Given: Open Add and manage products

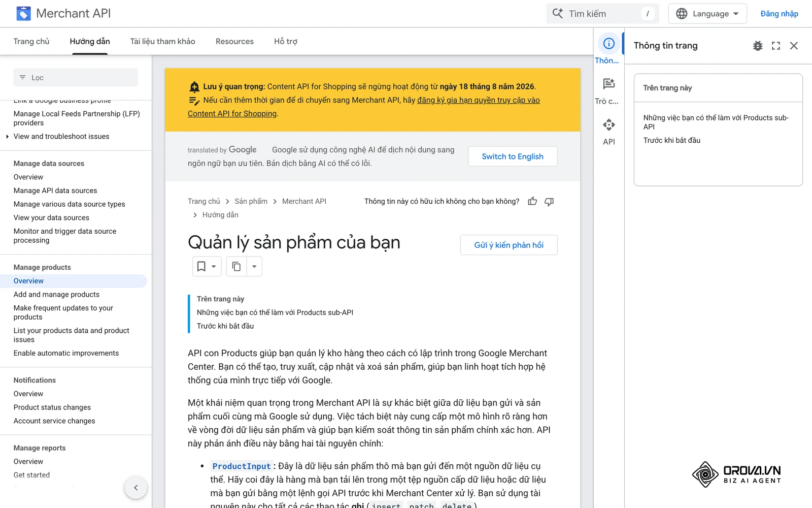Looking at the screenshot, I should point(56,294).
